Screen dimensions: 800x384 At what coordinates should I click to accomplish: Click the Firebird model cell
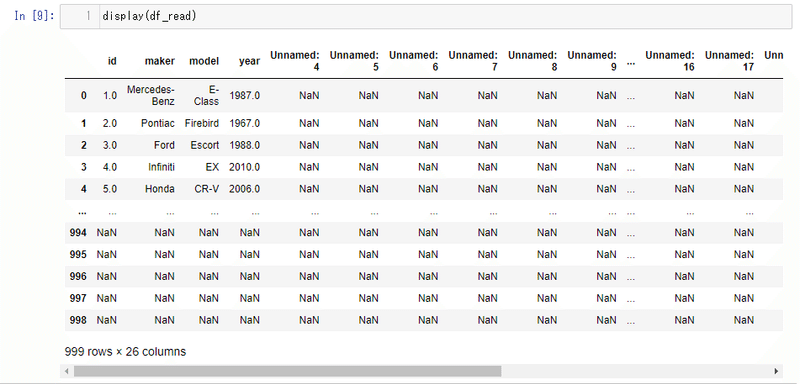202,123
